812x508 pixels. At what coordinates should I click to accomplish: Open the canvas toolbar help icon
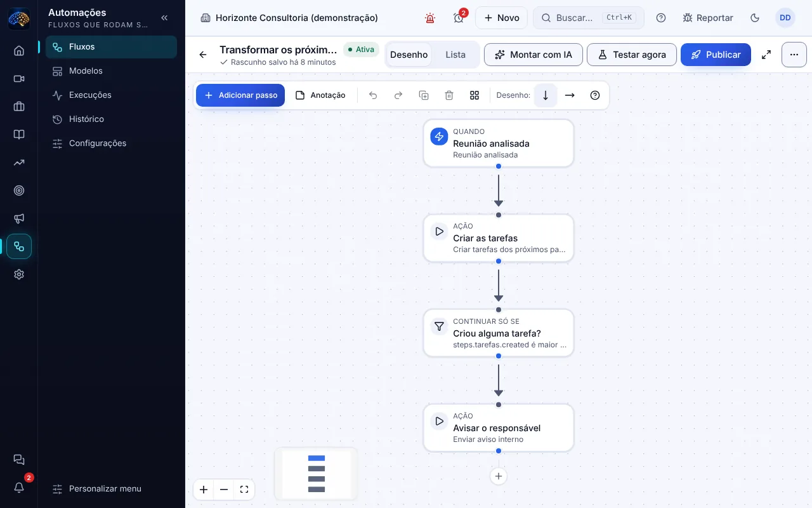point(595,95)
